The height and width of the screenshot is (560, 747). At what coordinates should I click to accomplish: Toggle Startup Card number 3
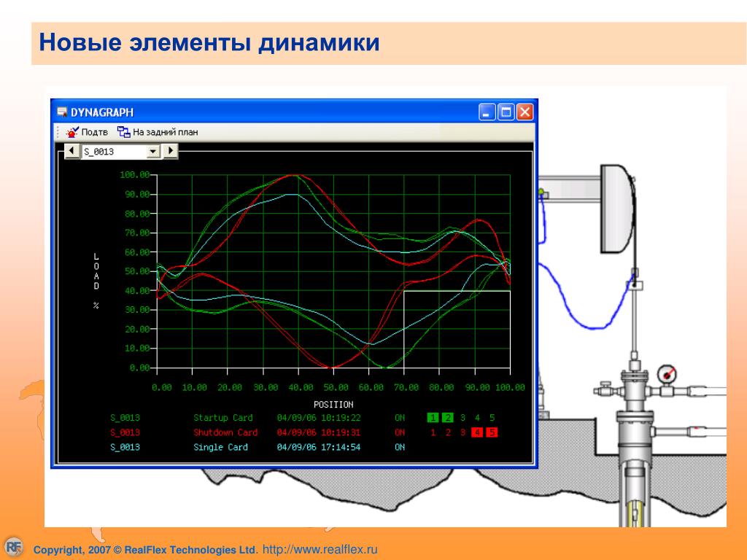(x=462, y=418)
